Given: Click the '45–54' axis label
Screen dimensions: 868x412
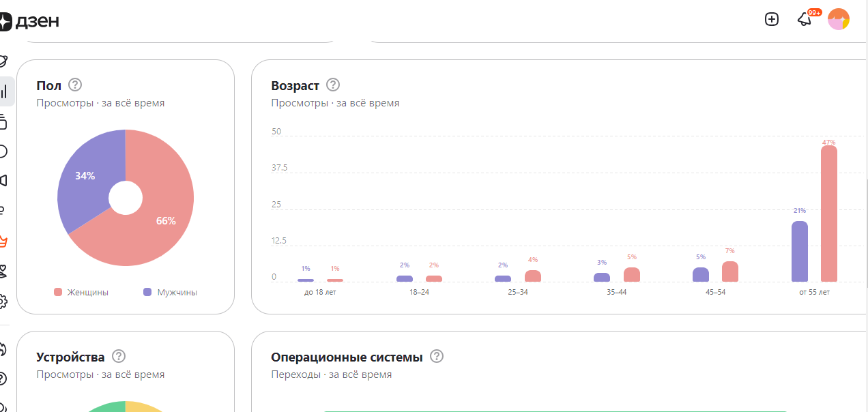Looking at the screenshot, I should 715,292.
